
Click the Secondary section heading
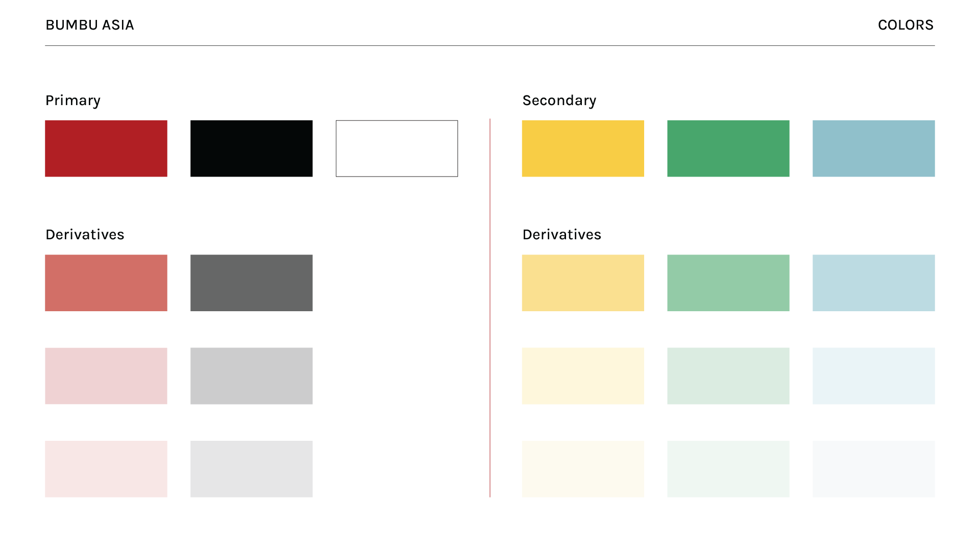(559, 101)
